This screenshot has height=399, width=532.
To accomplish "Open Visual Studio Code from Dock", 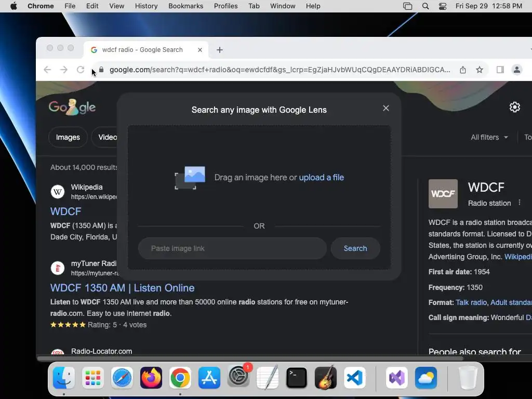I will click(x=355, y=378).
